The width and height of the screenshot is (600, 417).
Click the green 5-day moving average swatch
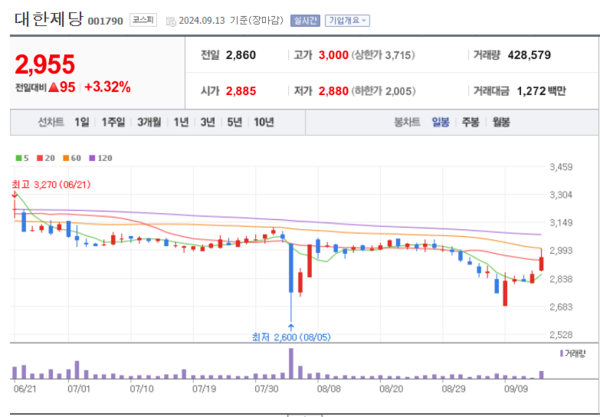pos(18,158)
